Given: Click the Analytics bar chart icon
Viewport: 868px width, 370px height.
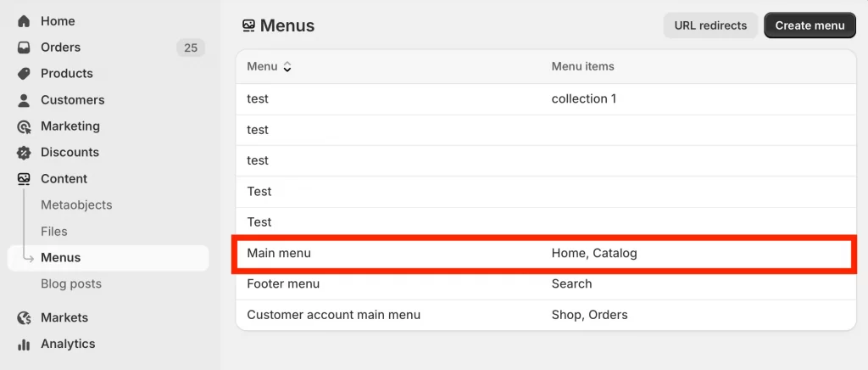Looking at the screenshot, I should coord(24,345).
